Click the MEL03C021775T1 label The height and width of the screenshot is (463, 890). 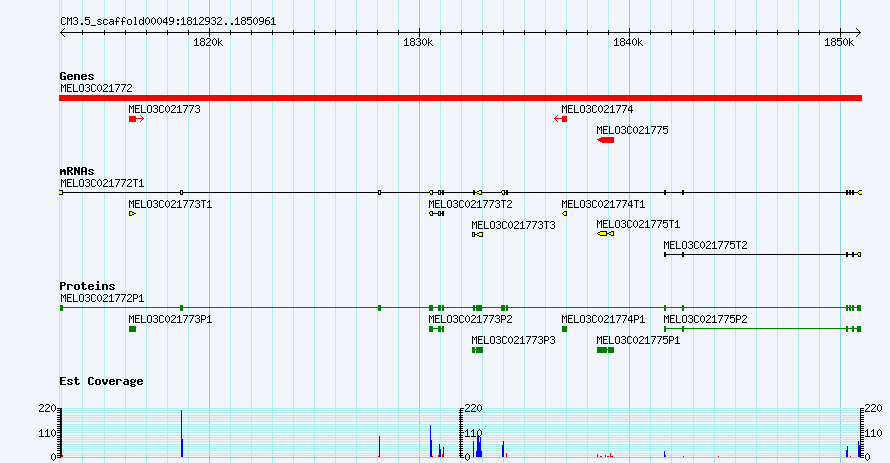pos(638,224)
